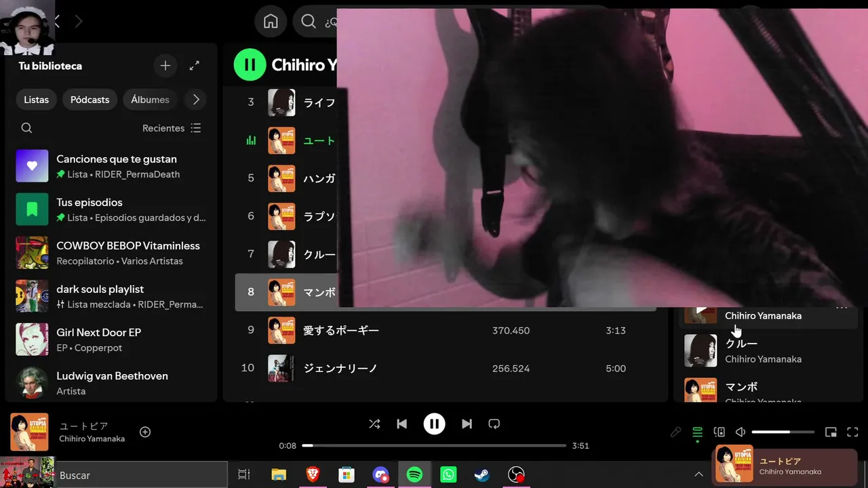Open Ludwig van Beethoven artist page
The width and height of the screenshot is (868, 488).
[111, 383]
